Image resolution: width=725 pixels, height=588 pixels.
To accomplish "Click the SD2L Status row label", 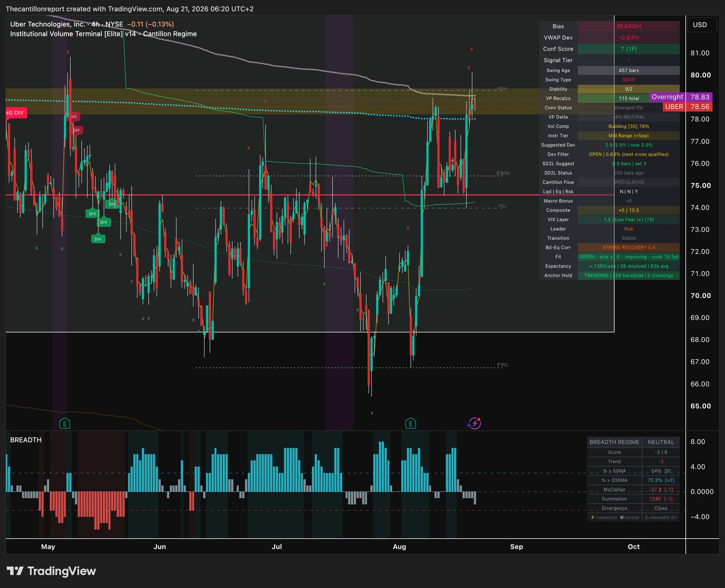I will pyautogui.click(x=558, y=173).
